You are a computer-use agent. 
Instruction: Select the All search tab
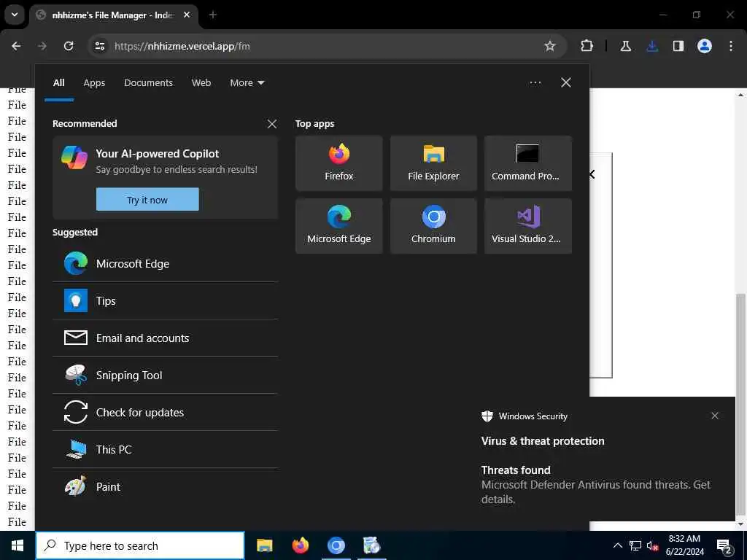58,83
